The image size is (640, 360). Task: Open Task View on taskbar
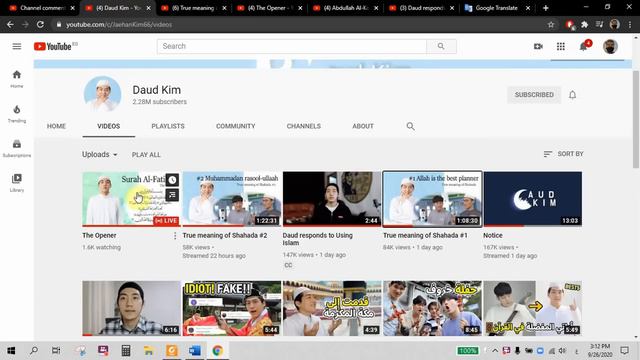[x=56, y=350]
